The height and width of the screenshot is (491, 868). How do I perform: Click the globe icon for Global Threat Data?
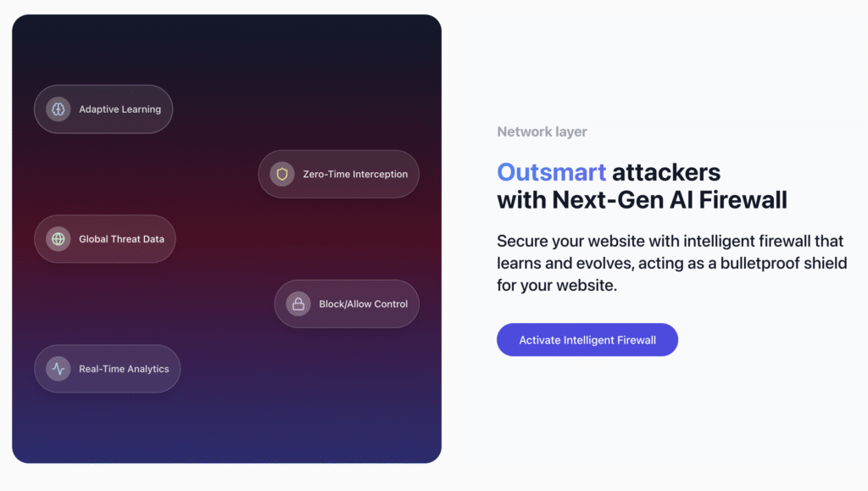click(x=58, y=239)
